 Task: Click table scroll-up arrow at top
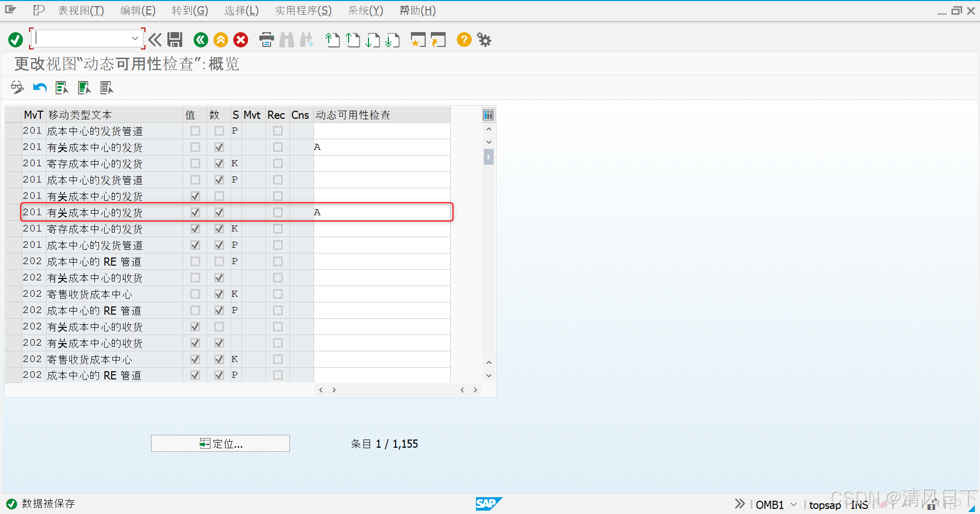click(x=488, y=130)
